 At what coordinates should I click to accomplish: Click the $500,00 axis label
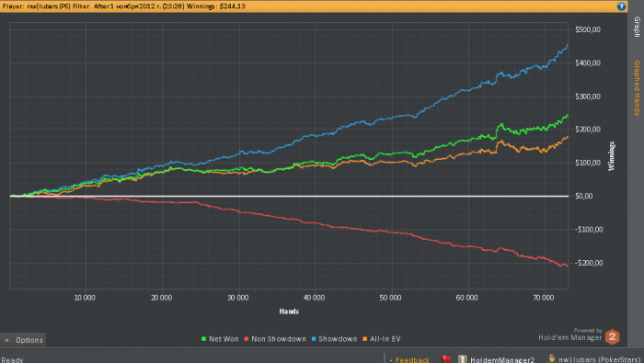coord(588,29)
